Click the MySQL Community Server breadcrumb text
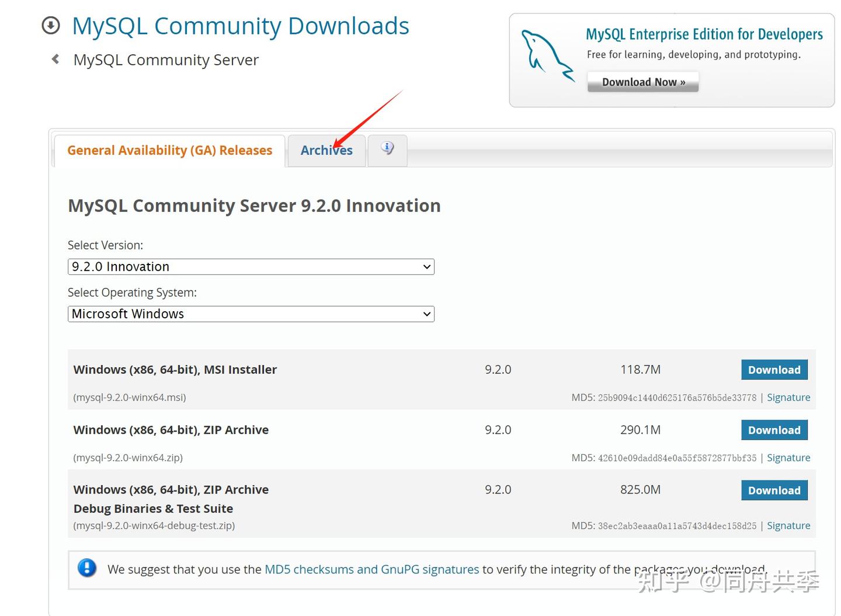This screenshot has height=616, width=841. click(x=166, y=60)
